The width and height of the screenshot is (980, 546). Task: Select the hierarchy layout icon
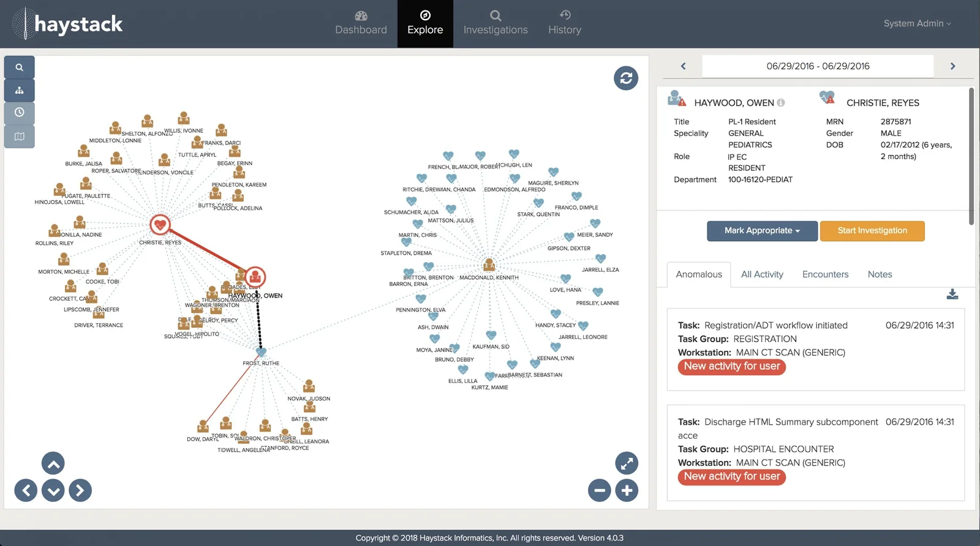pos(20,91)
